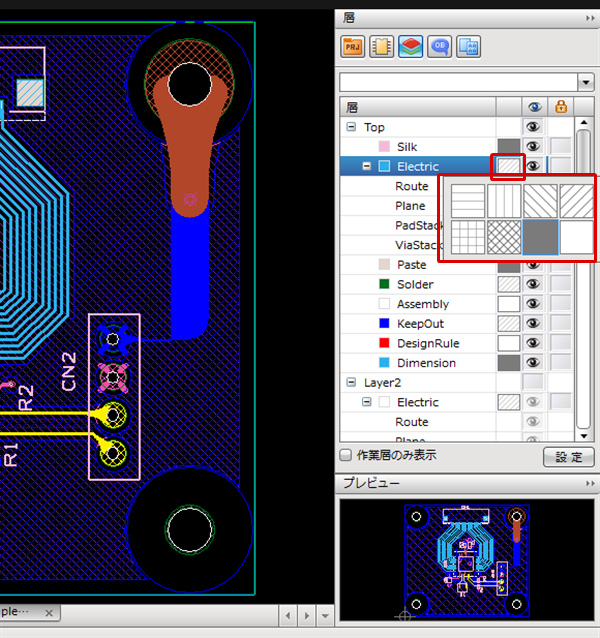The height and width of the screenshot is (638, 600).
Task: Enable the 作業層のみ表示 checkbox
Action: (346, 455)
